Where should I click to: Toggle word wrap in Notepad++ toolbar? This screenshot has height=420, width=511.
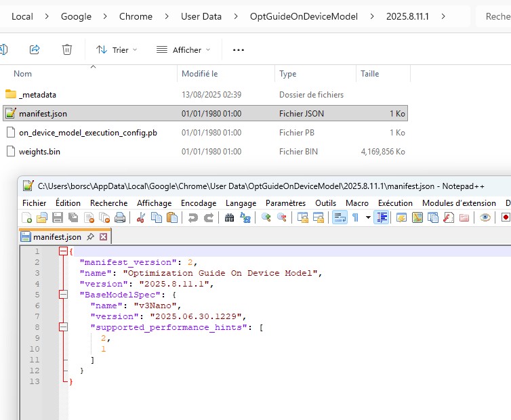tap(340, 217)
